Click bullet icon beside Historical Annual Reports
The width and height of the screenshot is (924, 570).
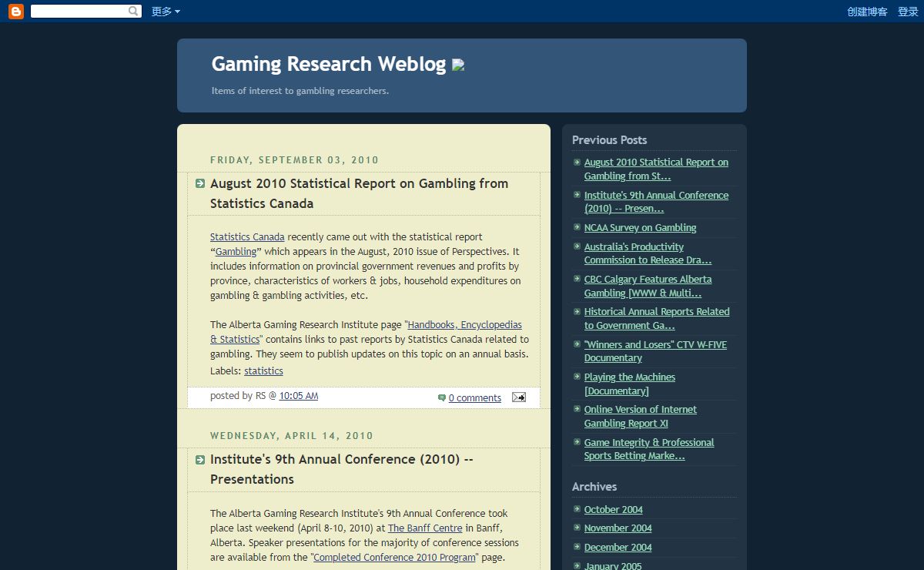tap(577, 311)
